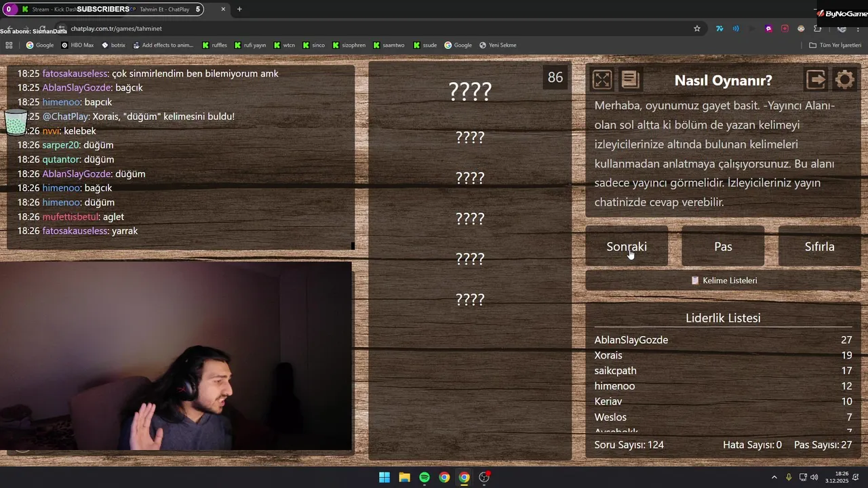868x488 pixels.
Task: Select himenoo in the leaderboard list
Action: (723, 386)
